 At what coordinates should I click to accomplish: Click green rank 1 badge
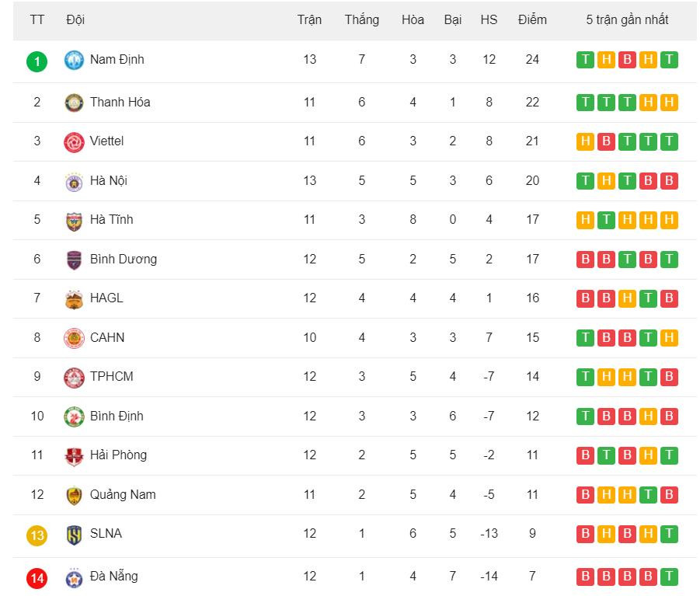pyautogui.click(x=37, y=61)
